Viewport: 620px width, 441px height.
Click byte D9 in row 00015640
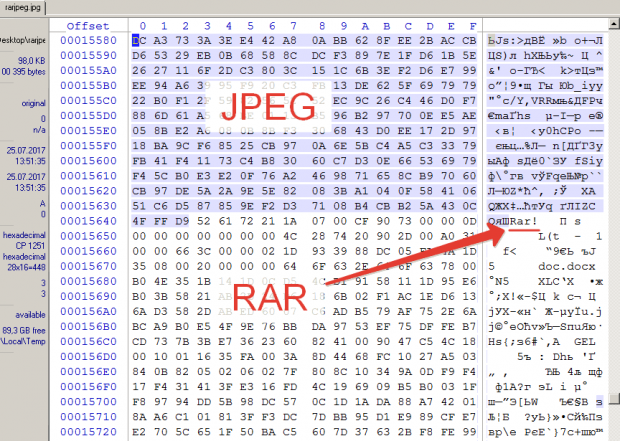pyautogui.click(x=182, y=221)
